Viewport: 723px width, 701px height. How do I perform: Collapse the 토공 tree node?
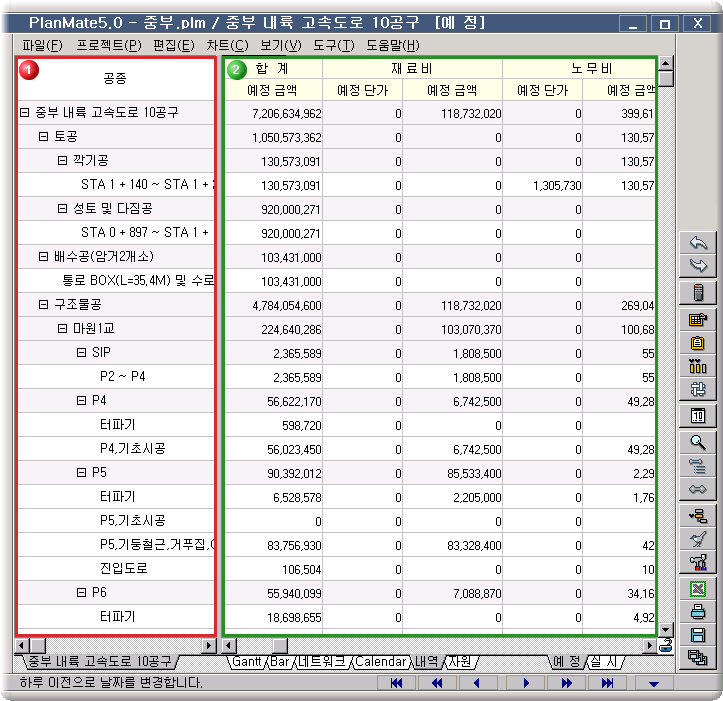tap(43, 136)
